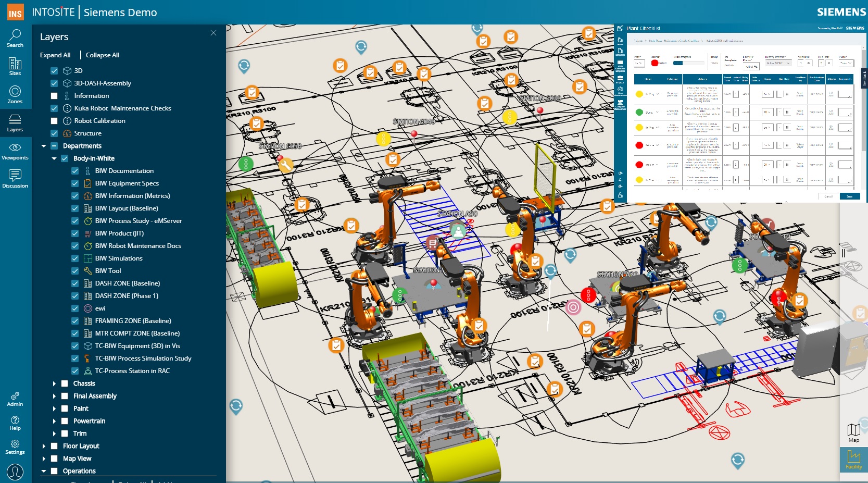Click the pink target marker in 3D view
The height and width of the screenshot is (483, 868).
(x=573, y=307)
